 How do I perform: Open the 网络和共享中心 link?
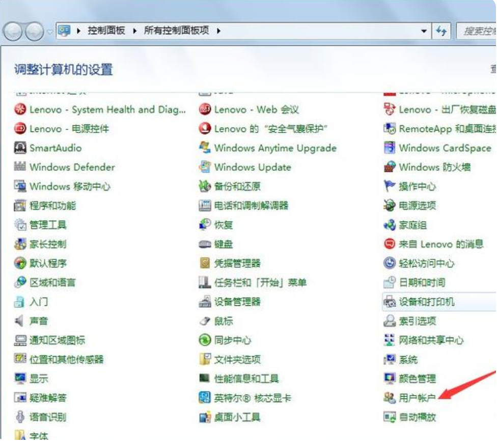[431, 340]
